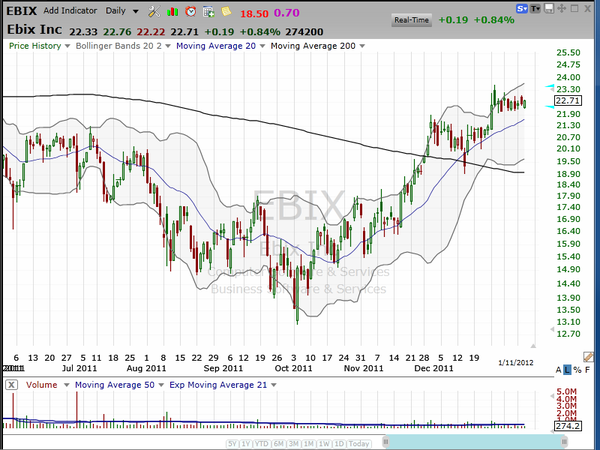Click the corner triangle above date 1/11/2012
The height and width of the screenshot is (450, 600).
click(533, 346)
